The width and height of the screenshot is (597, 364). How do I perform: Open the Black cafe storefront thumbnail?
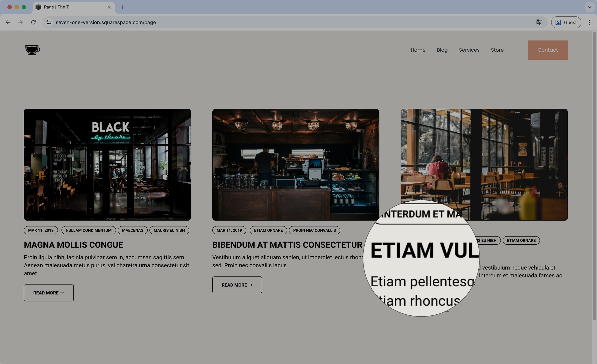click(x=107, y=164)
